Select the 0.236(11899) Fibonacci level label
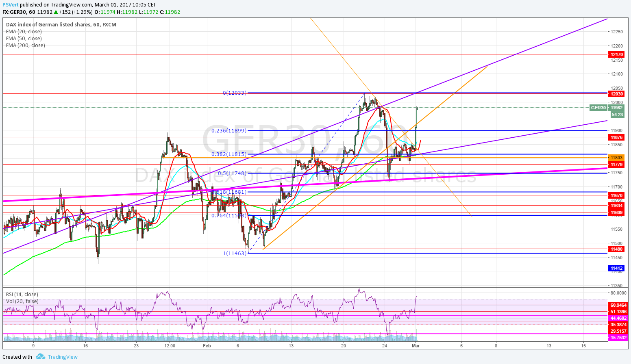This screenshot has height=364, width=631. (229, 130)
